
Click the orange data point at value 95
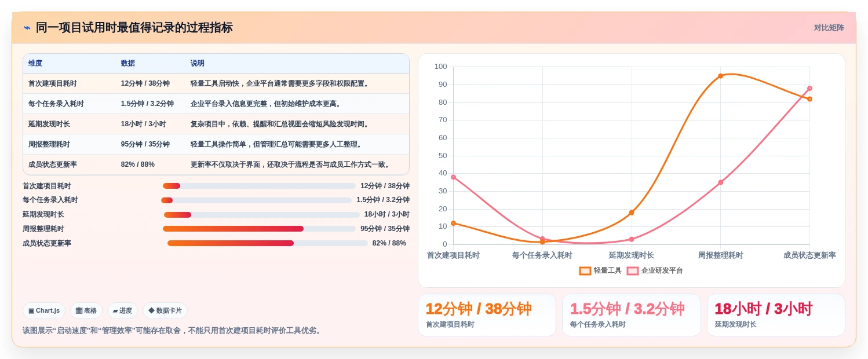coord(721,76)
